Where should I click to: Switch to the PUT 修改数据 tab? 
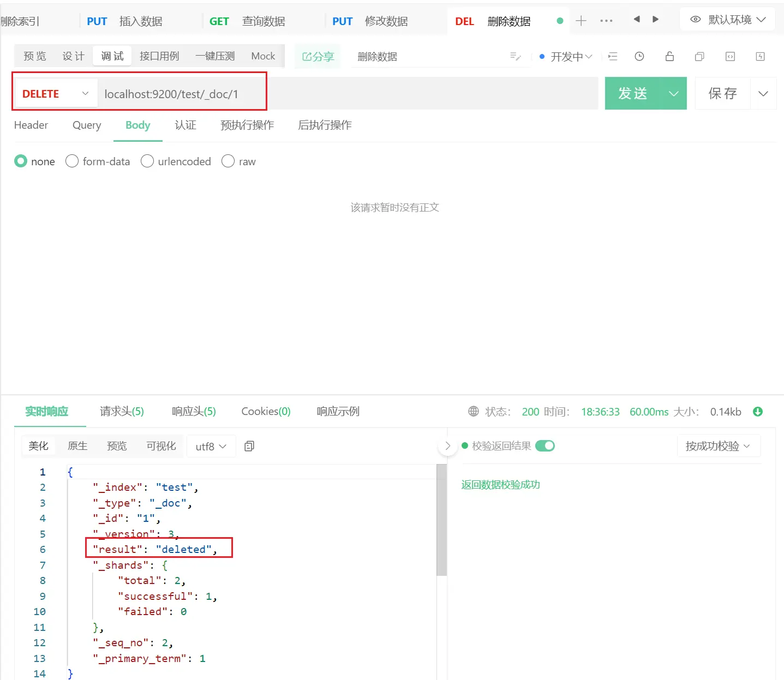[x=370, y=21]
